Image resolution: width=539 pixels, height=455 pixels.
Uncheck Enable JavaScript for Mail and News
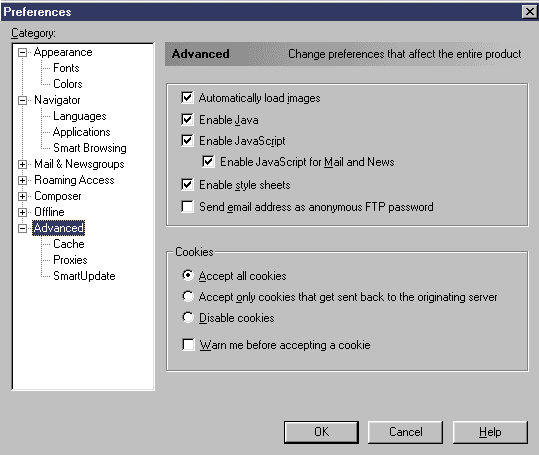tap(208, 162)
